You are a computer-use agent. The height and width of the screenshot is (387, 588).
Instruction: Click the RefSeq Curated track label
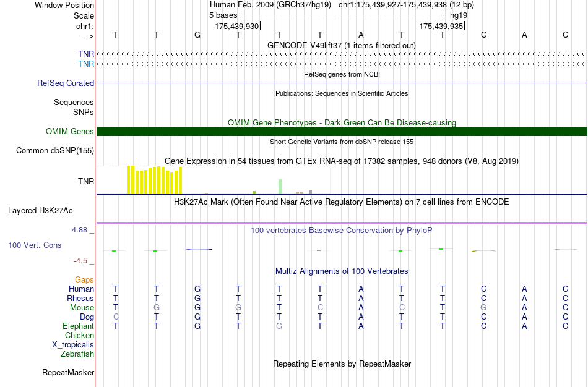66,83
